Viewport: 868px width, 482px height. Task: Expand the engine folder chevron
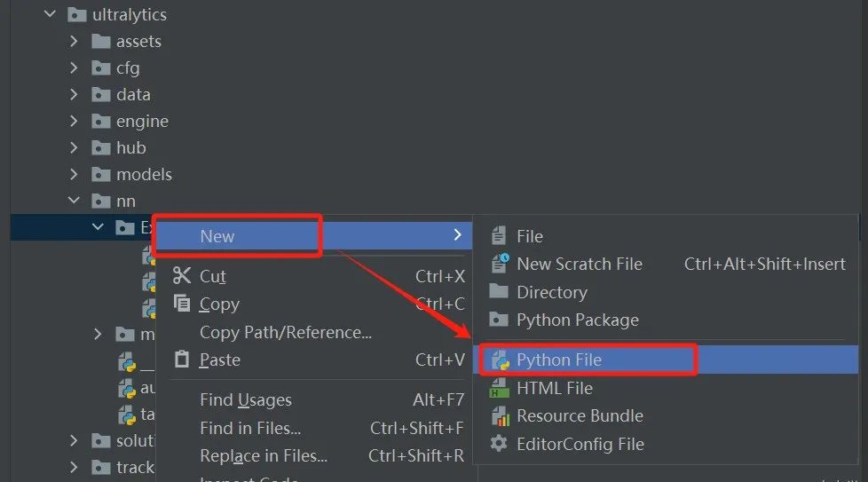[74, 121]
